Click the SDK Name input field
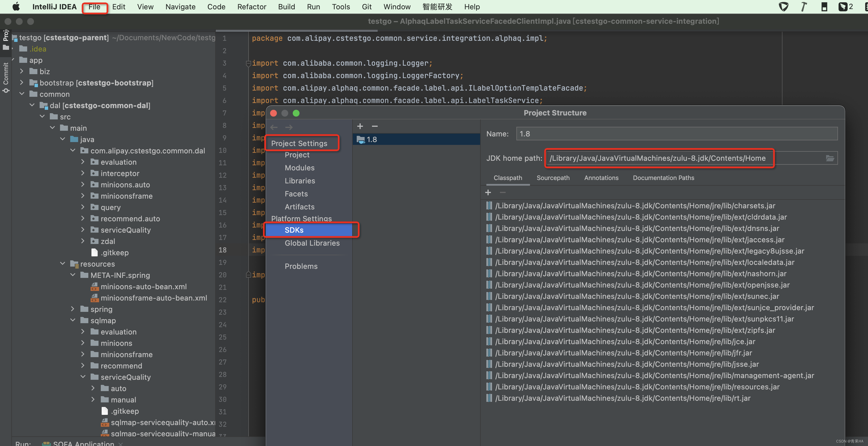Screen dimensions: 868x446 tap(676, 134)
